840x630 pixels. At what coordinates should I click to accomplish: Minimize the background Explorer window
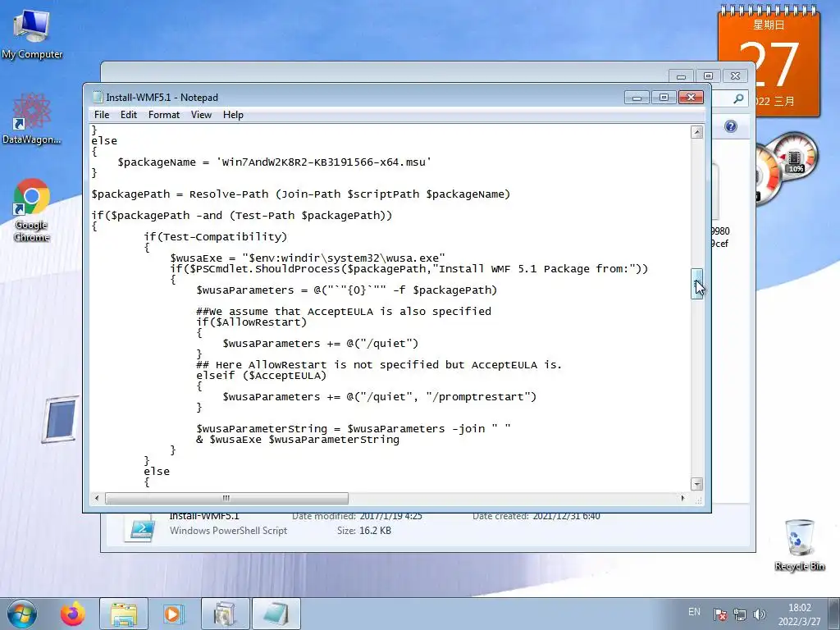click(681, 76)
